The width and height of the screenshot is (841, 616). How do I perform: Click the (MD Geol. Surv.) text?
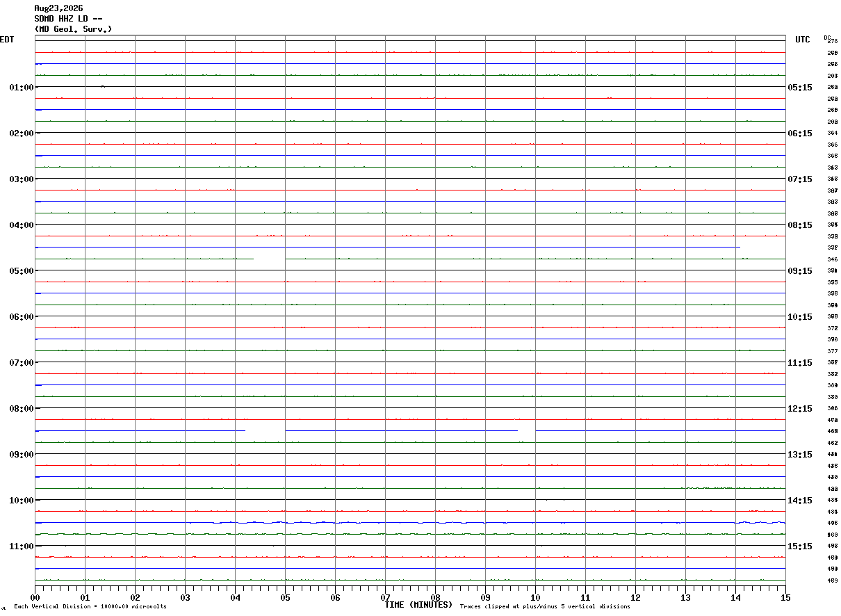click(x=73, y=29)
